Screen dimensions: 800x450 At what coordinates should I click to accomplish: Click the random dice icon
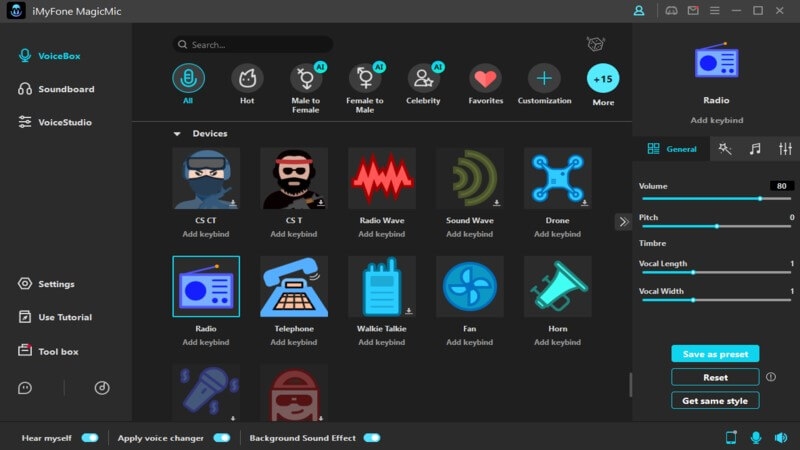[595, 44]
